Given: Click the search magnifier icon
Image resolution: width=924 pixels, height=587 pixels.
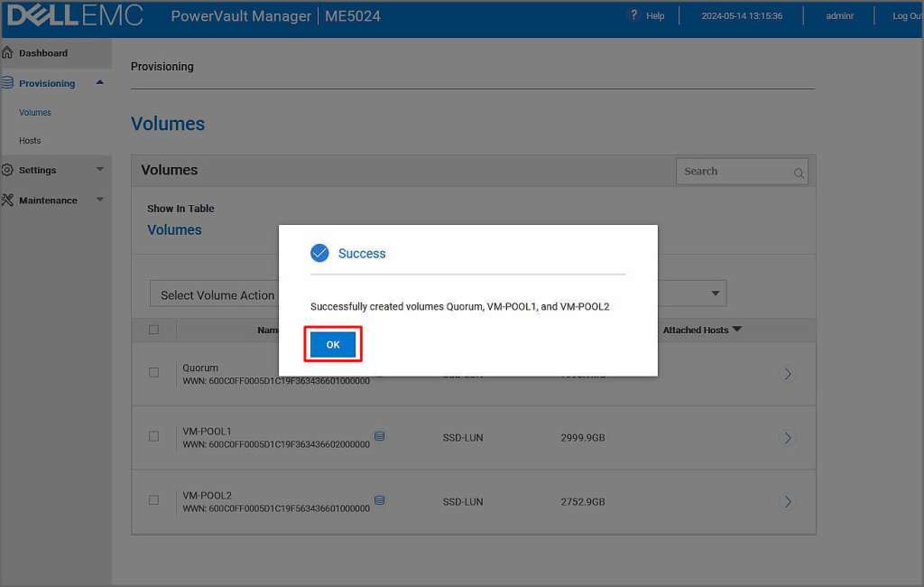Looking at the screenshot, I should coord(799,172).
